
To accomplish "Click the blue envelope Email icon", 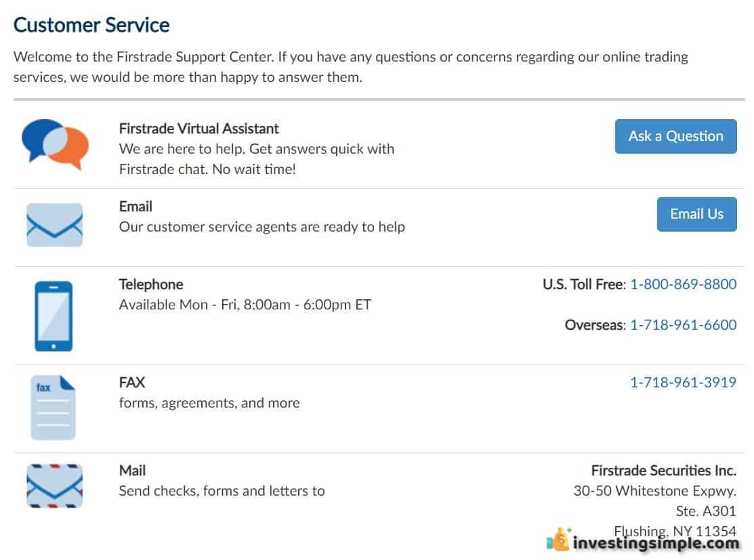I will pyautogui.click(x=54, y=225).
